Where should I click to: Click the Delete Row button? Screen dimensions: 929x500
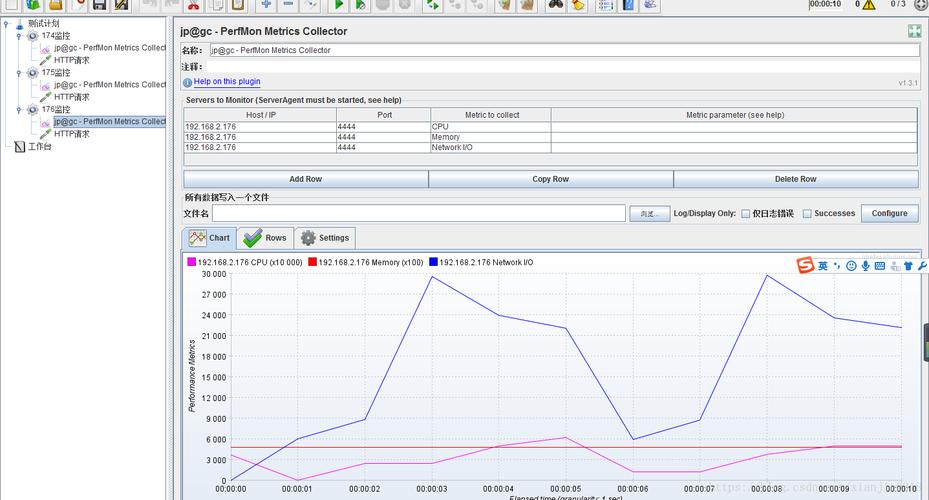796,179
